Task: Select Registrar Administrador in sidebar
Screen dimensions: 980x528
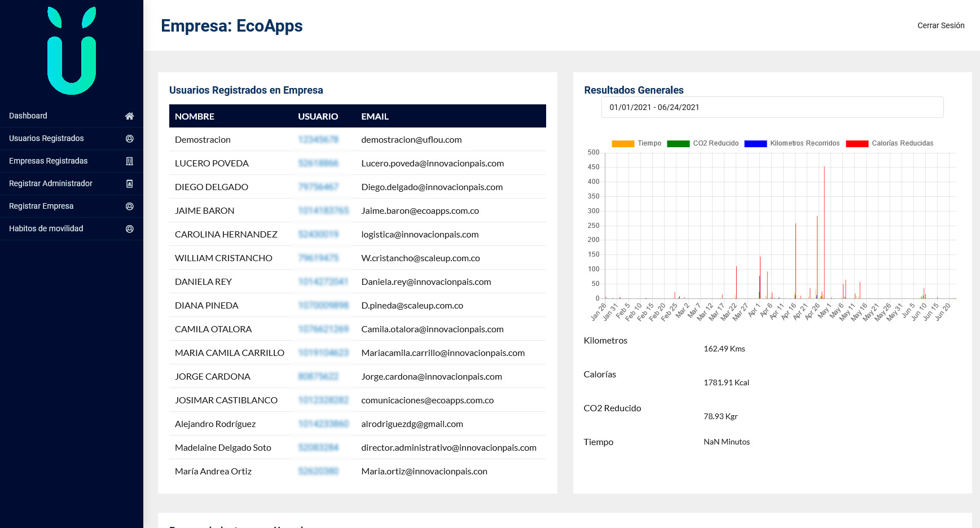Action: pos(72,183)
